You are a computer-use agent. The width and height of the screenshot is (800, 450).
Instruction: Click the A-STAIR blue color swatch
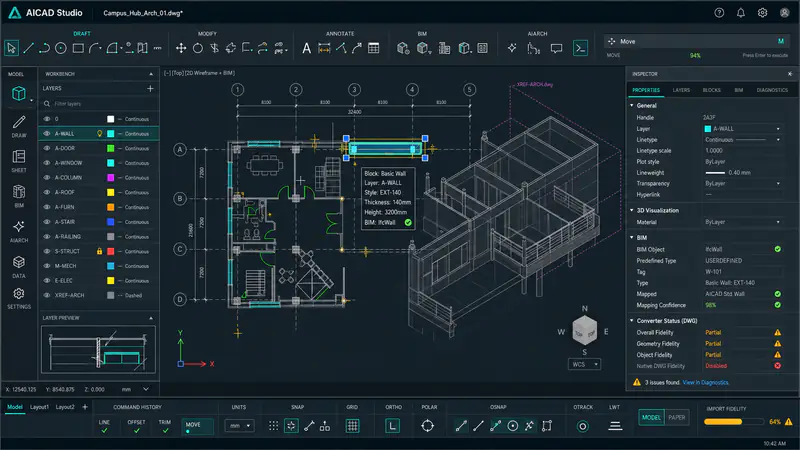click(110, 222)
